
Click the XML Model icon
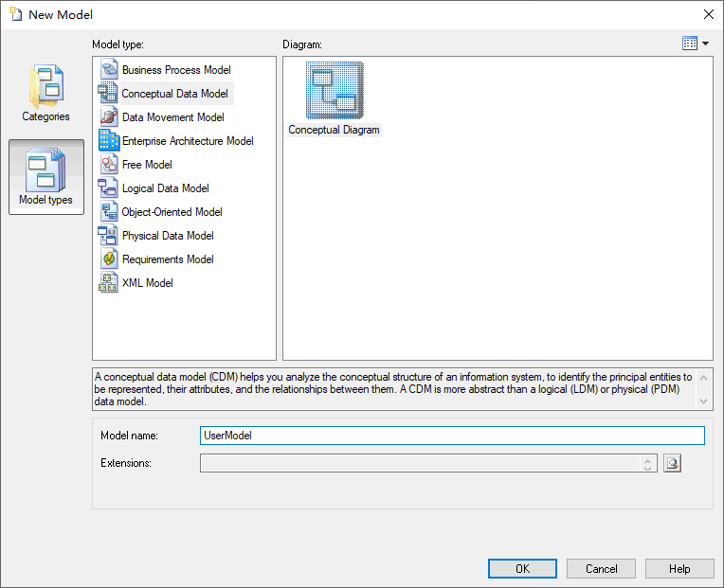108,283
